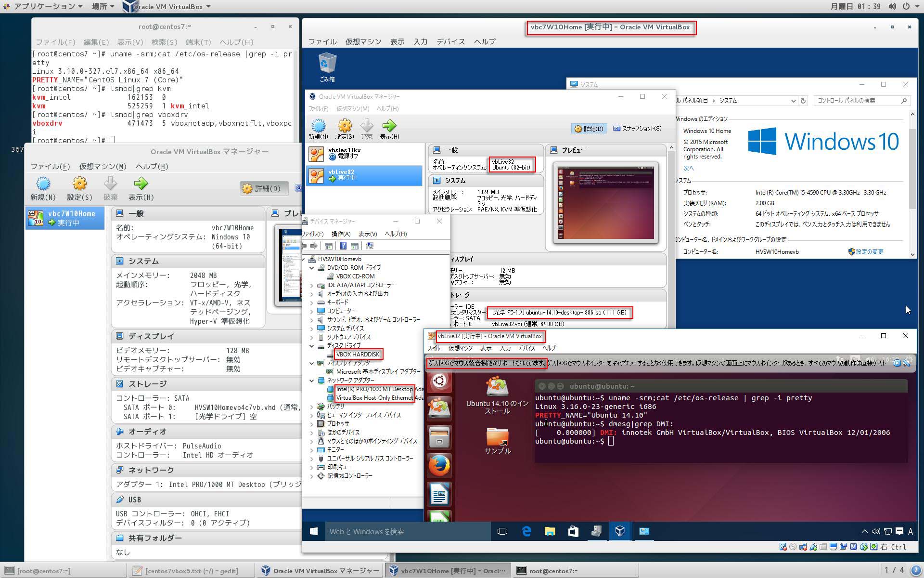Open 仮想マシン menu in vbc7W10Home window
The image size is (924, 578).
pyautogui.click(x=363, y=41)
